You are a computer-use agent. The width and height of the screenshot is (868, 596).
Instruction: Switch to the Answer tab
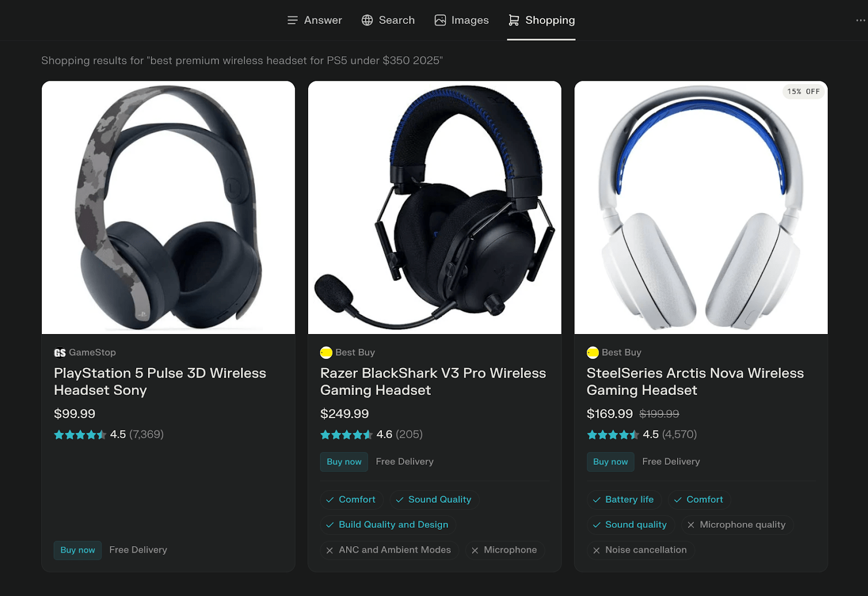click(315, 21)
